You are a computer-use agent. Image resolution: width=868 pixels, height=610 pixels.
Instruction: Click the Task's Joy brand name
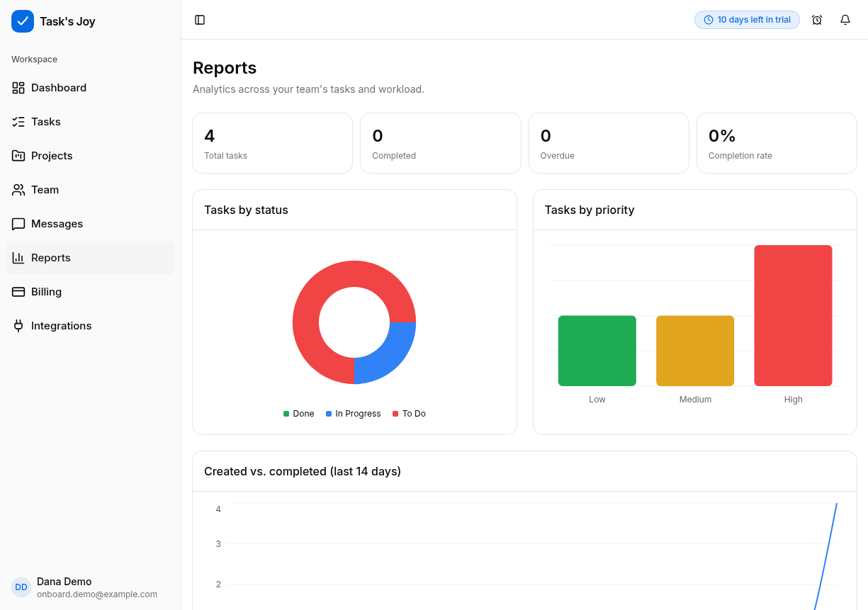tap(67, 21)
